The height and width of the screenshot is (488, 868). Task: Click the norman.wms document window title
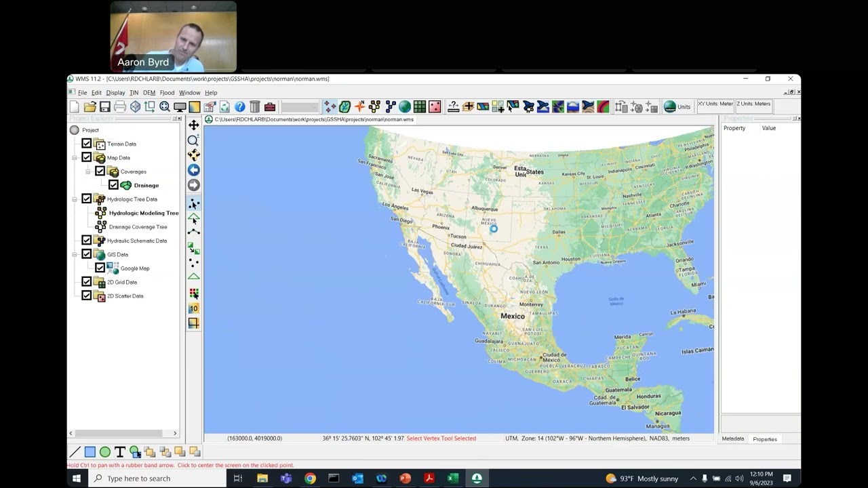[x=314, y=119]
